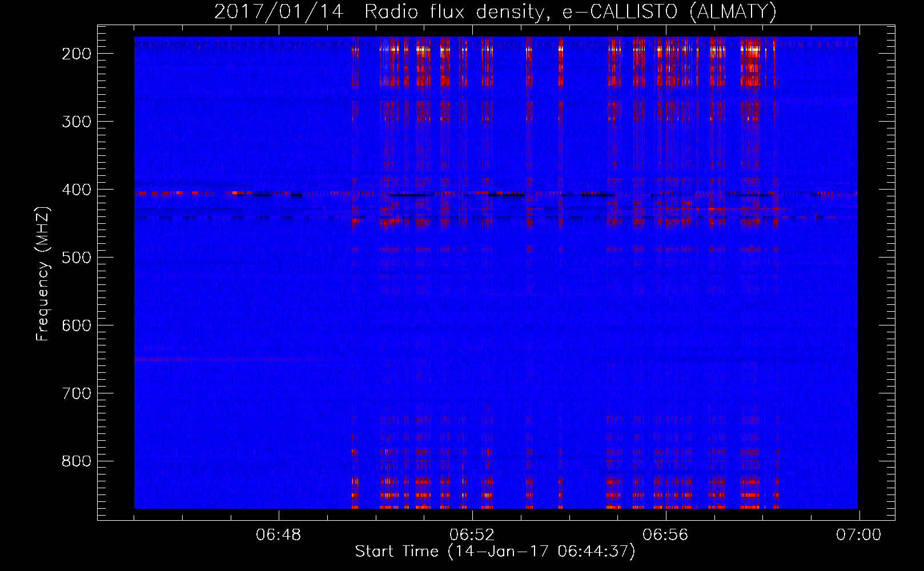Click the 800 frequency tick label
Viewport: 924px width, 571px height.
point(76,461)
